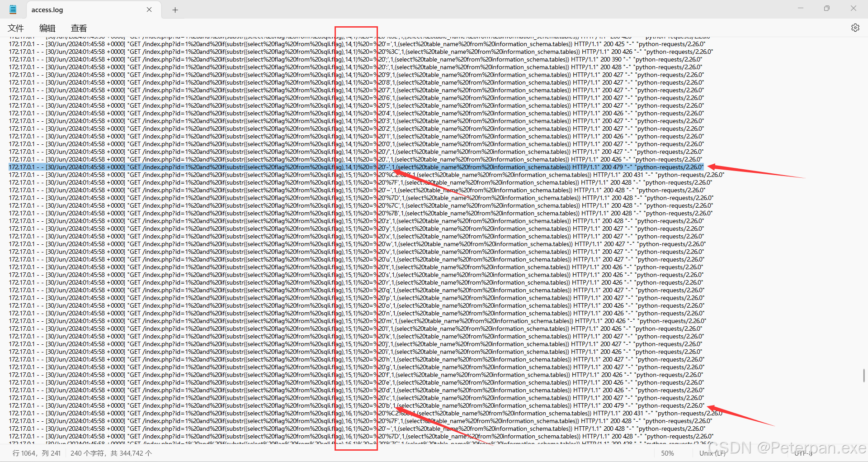
Task: Click the log line with 15,1)=%20'e'
Action: (x=356, y=382)
